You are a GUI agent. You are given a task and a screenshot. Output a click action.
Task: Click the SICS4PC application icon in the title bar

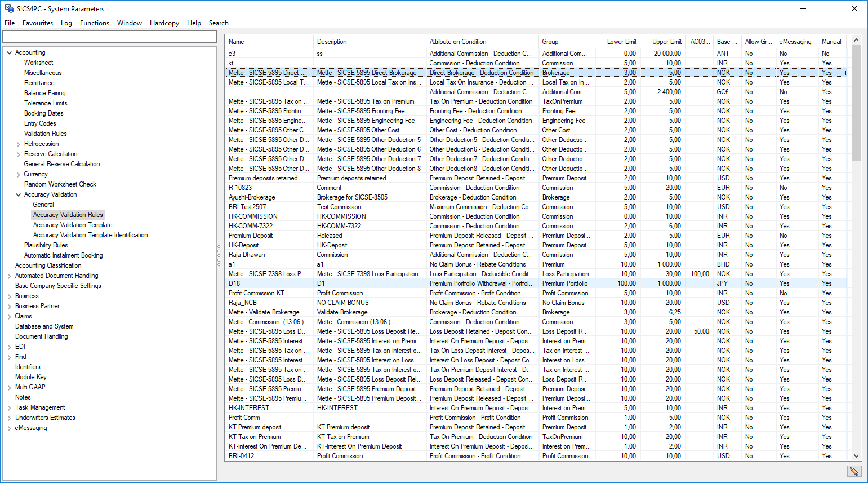click(8, 8)
